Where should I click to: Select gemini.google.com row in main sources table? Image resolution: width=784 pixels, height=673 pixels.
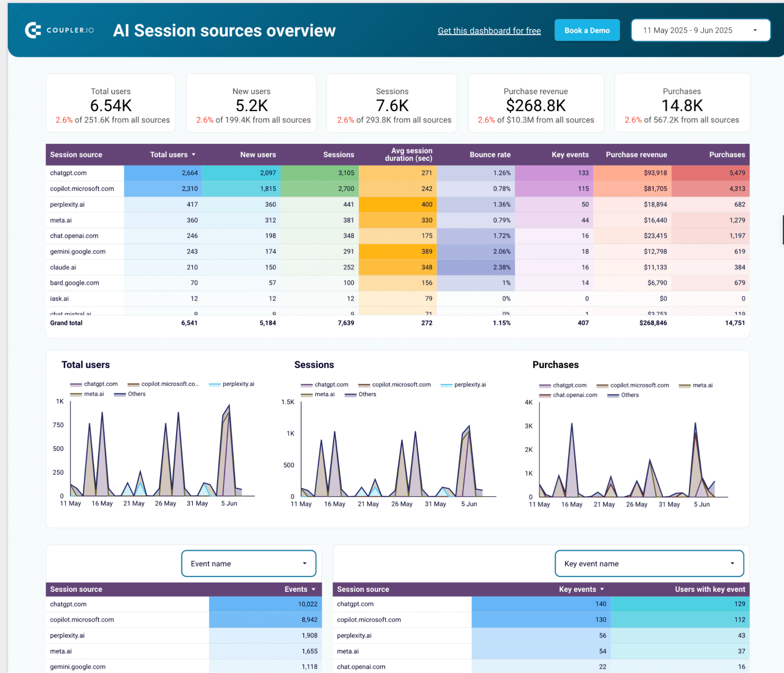click(397, 251)
